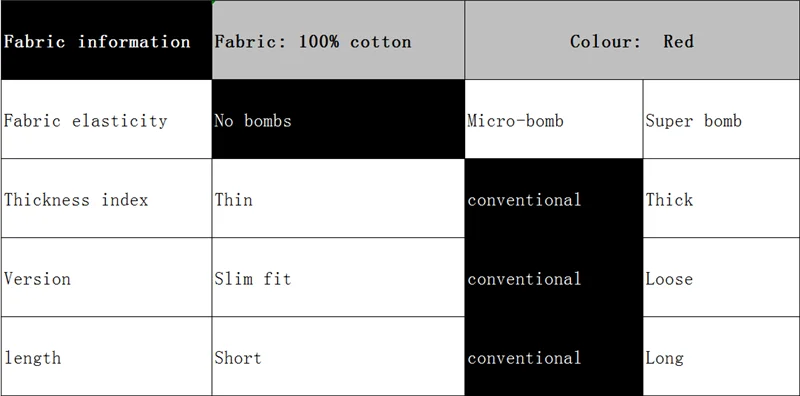Click the Short cell
This screenshot has height=396, width=800.
click(338, 356)
